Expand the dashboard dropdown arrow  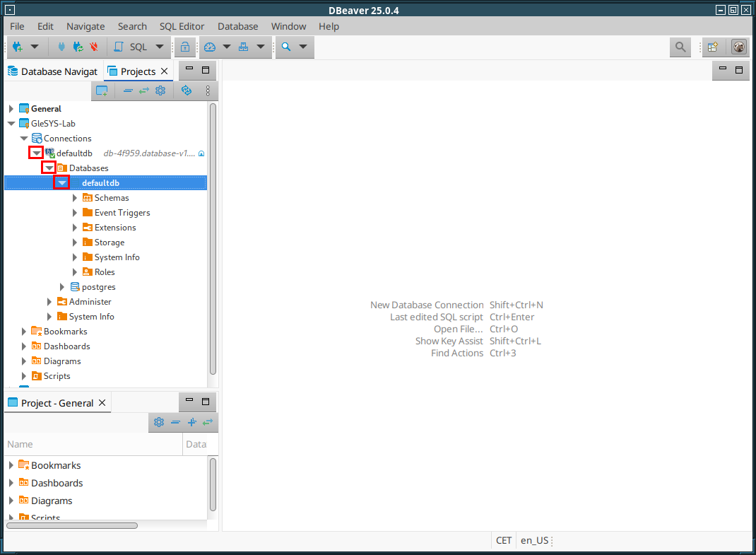(227, 47)
